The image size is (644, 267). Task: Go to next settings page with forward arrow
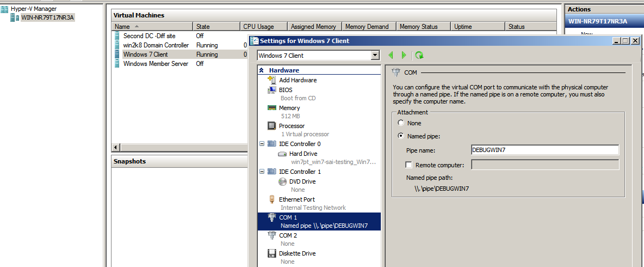point(404,55)
